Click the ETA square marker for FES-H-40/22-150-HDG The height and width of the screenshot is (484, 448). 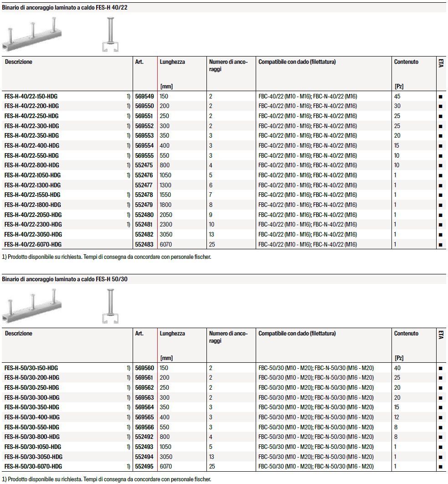(x=440, y=97)
